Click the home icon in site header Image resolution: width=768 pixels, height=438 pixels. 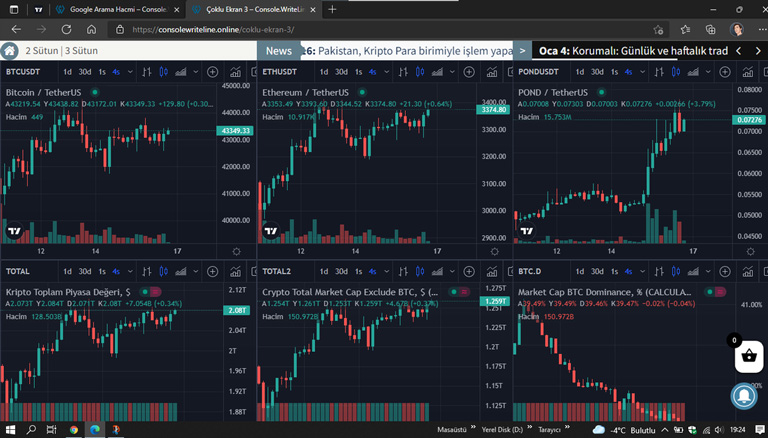(10, 50)
